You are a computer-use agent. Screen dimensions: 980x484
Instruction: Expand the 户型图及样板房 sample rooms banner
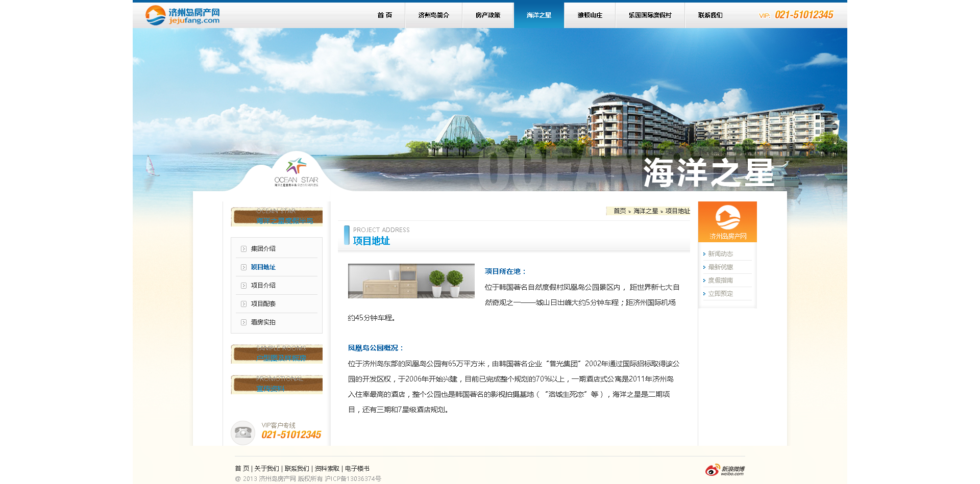coord(277,354)
